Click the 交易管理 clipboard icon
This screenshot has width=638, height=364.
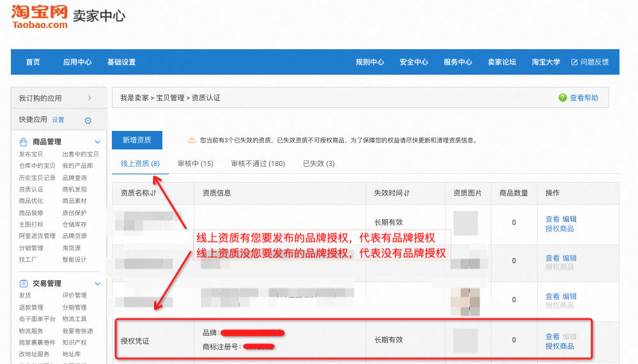pyautogui.click(x=23, y=284)
